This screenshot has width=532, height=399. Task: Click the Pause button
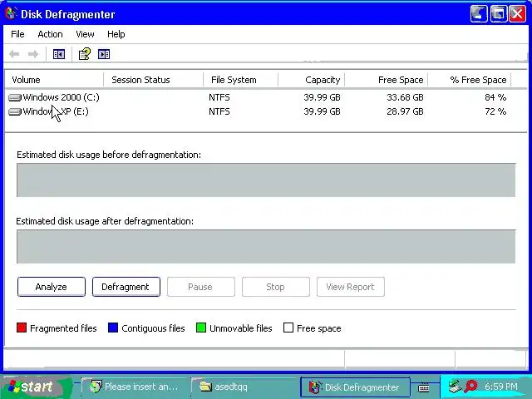(x=201, y=287)
